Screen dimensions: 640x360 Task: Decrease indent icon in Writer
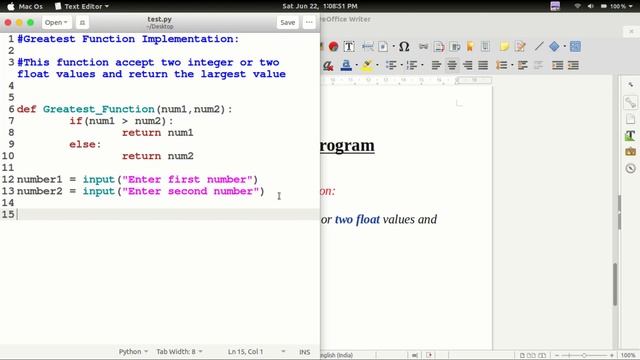point(573,65)
